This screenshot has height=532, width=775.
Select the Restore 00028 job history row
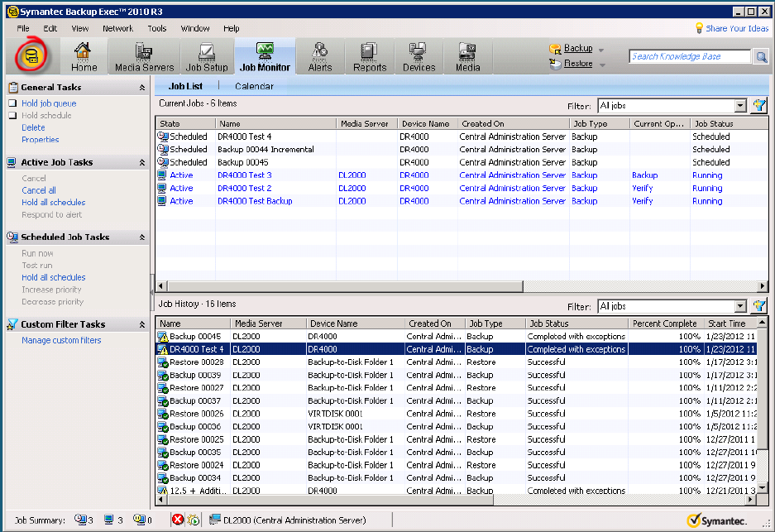(x=197, y=362)
